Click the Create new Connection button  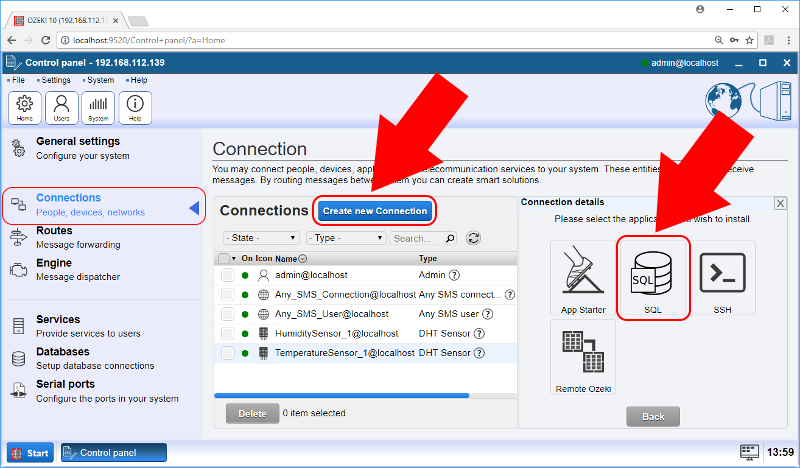coord(375,211)
